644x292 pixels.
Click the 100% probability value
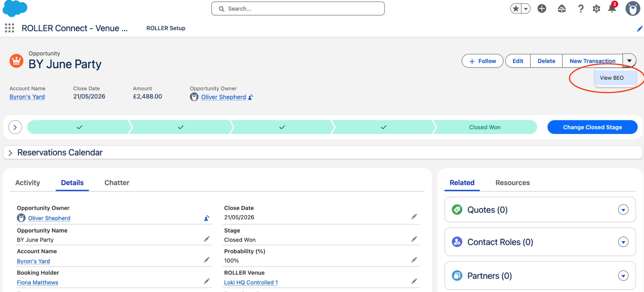pyautogui.click(x=231, y=261)
